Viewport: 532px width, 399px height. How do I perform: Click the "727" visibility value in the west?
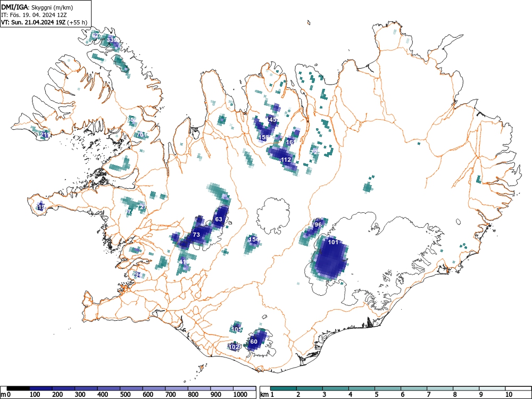pyautogui.click(x=142, y=206)
